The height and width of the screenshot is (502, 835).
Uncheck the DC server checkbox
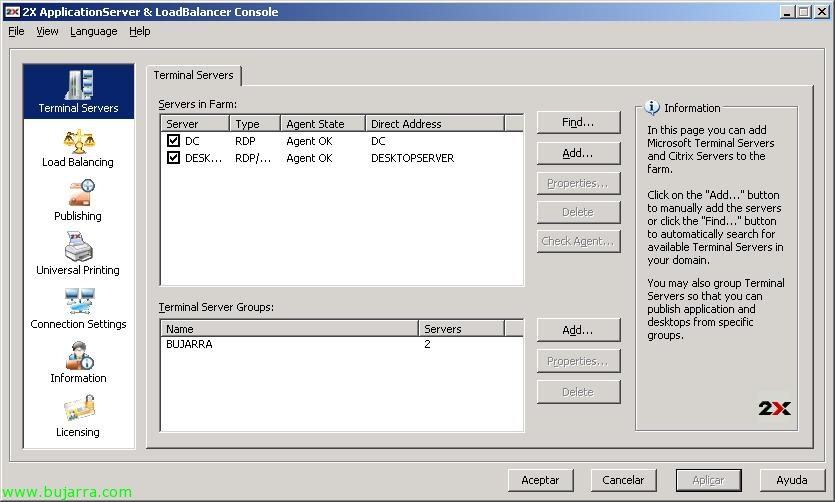[173, 141]
